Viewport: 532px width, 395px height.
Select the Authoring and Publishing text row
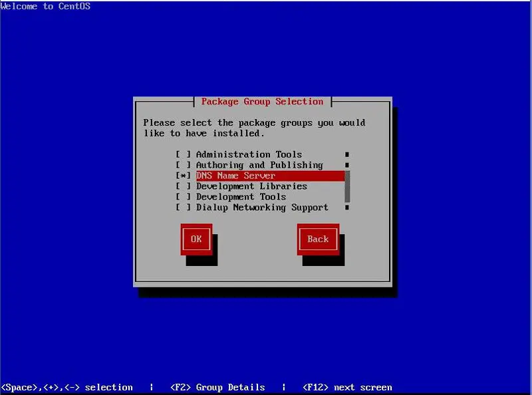point(259,165)
